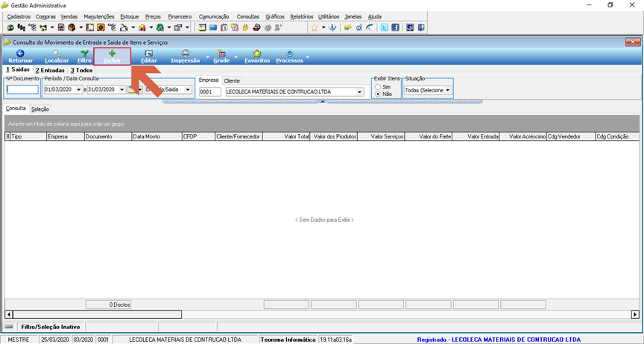This screenshot has width=644, height=344.
Task: Open the Cadastros menu
Action: coord(19,16)
